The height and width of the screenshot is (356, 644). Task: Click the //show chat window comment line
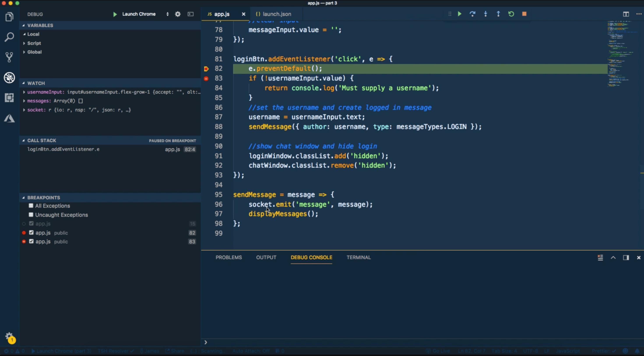click(x=313, y=146)
